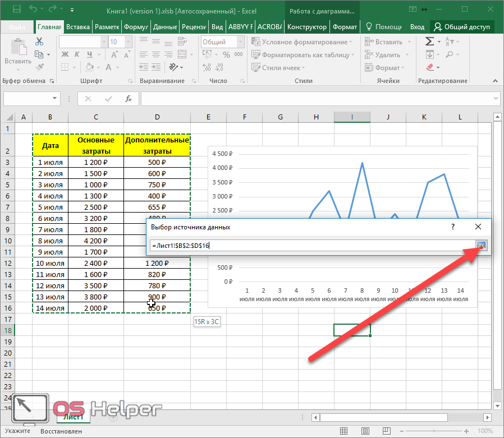Expand the Name Box dropdown arrow
Screen dimensions: 504x438
point(55,99)
